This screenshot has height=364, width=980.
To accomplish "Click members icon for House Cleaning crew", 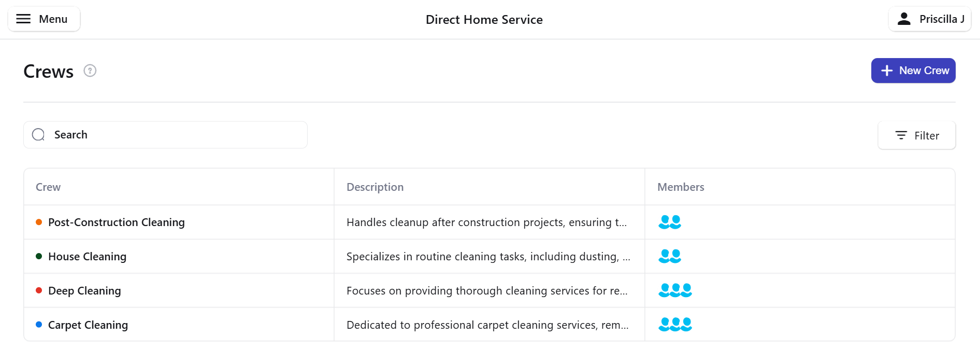I will click(x=669, y=256).
